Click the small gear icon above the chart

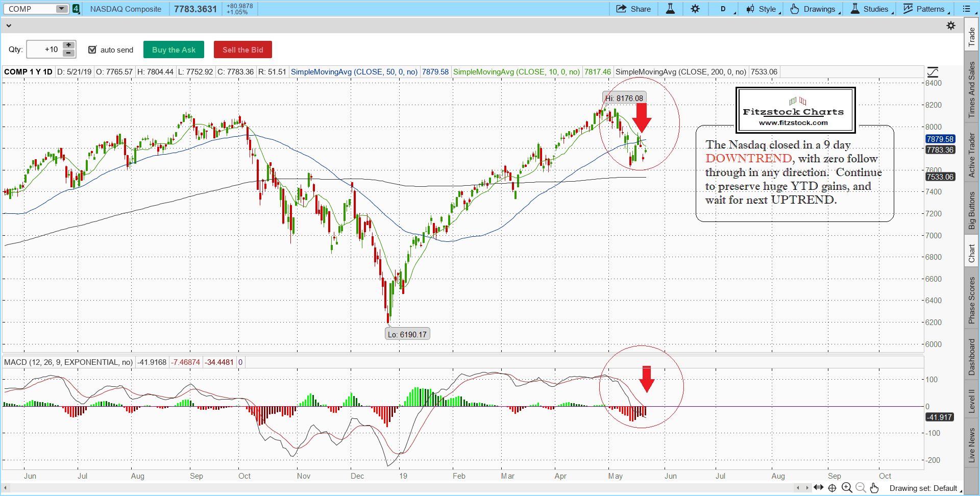(x=951, y=25)
